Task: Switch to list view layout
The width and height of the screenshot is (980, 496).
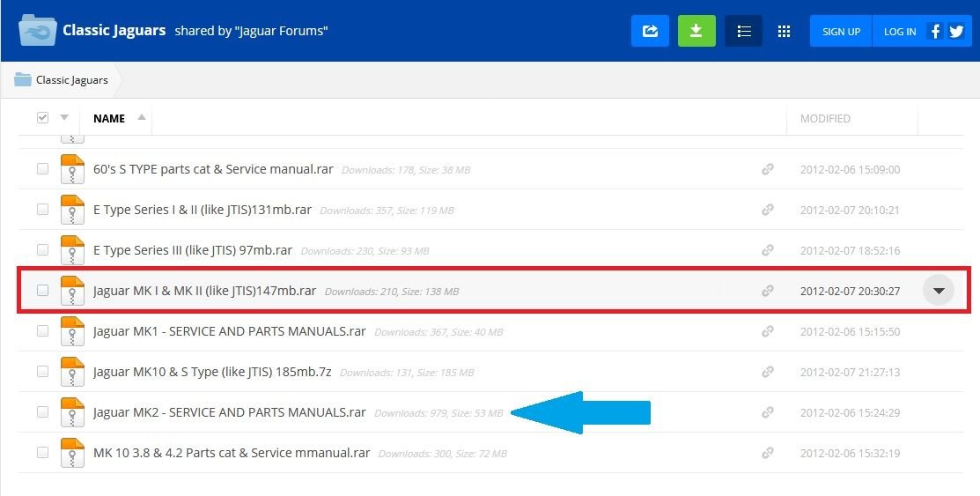Action: click(x=744, y=31)
